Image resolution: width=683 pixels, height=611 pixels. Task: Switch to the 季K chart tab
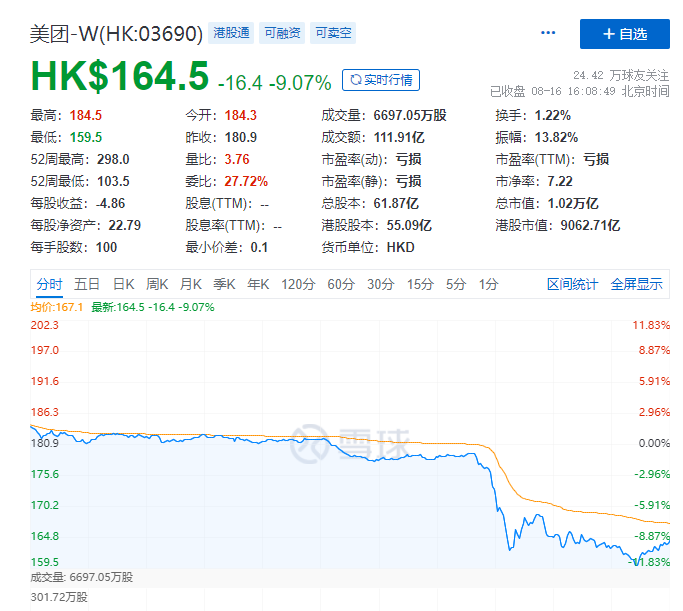point(224,284)
